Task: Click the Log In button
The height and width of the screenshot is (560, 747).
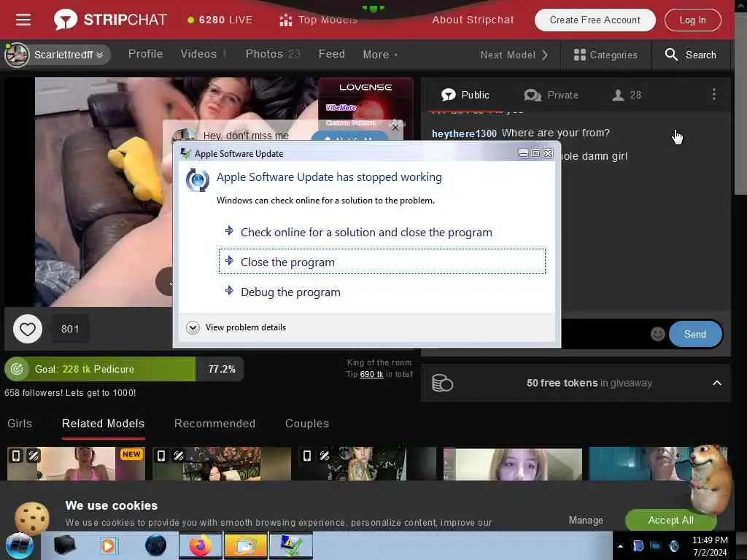Action: pos(692,20)
